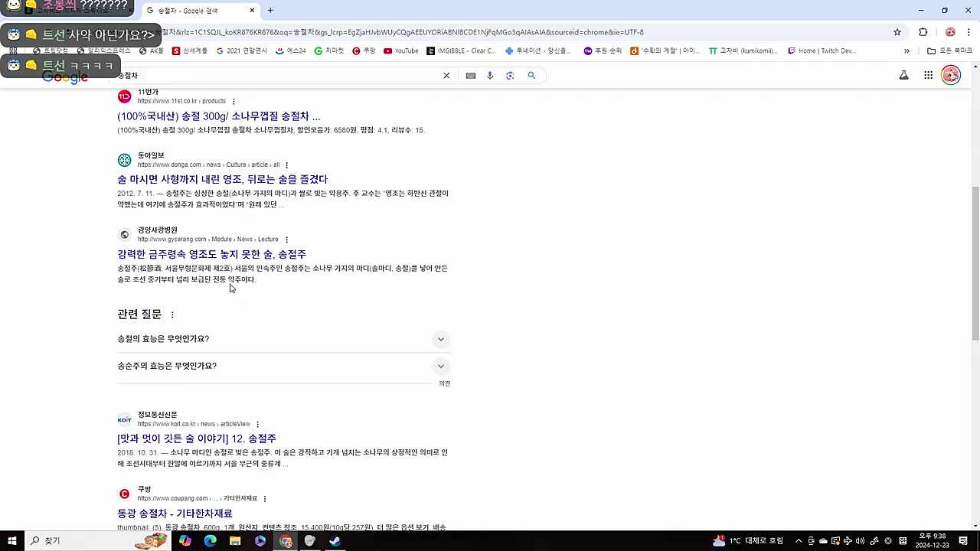Screen dimensions: 980x551
Task: Open the Windows Start menu
Action: pyautogui.click(x=12, y=541)
